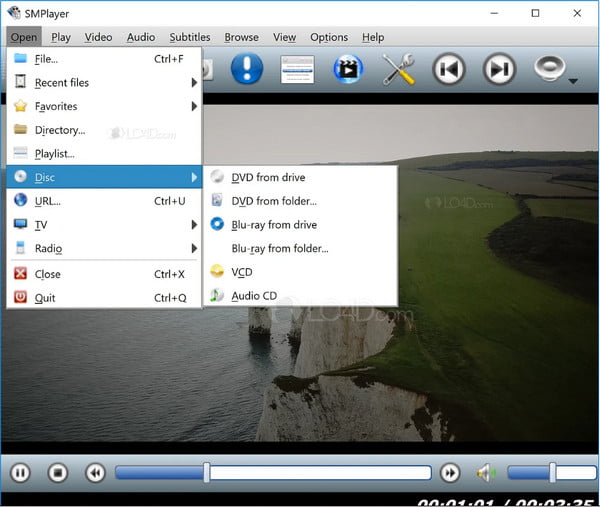Open the Subtitles menu

[x=190, y=37]
